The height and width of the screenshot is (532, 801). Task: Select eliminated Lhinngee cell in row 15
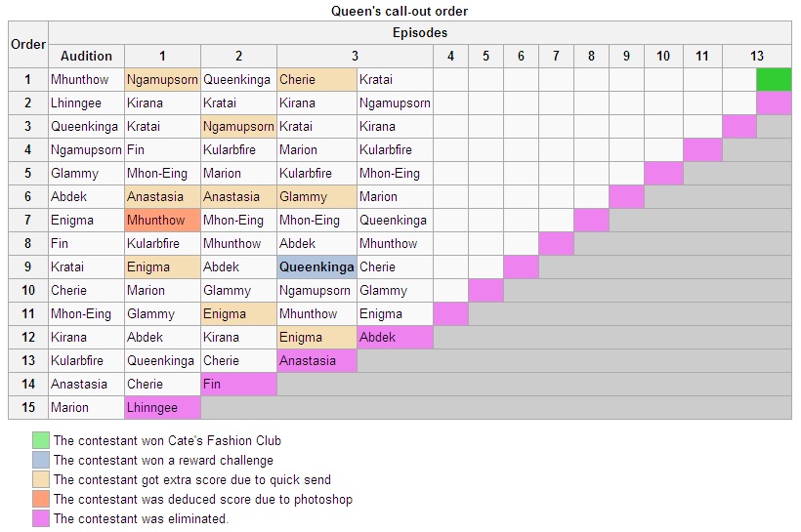point(162,407)
